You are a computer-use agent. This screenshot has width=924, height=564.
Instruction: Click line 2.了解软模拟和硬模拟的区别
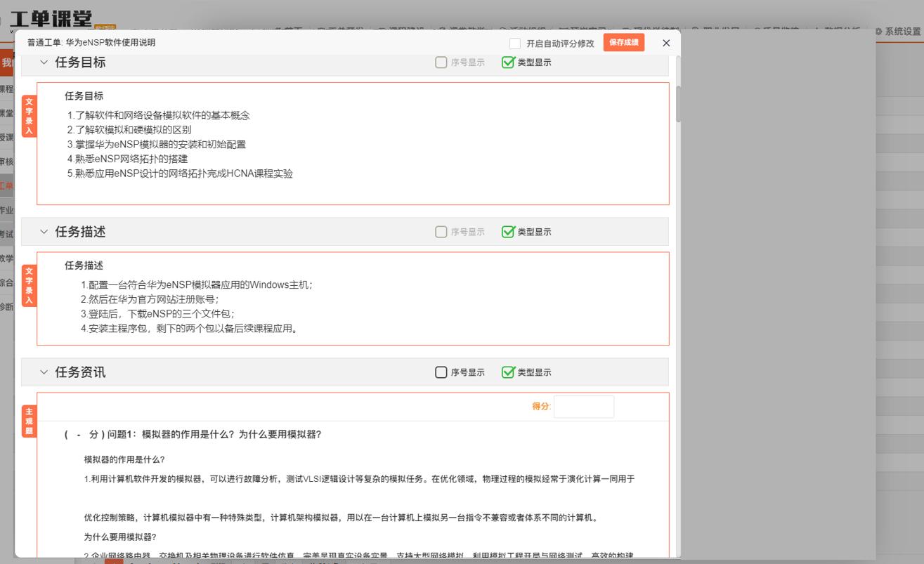[x=129, y=130]
